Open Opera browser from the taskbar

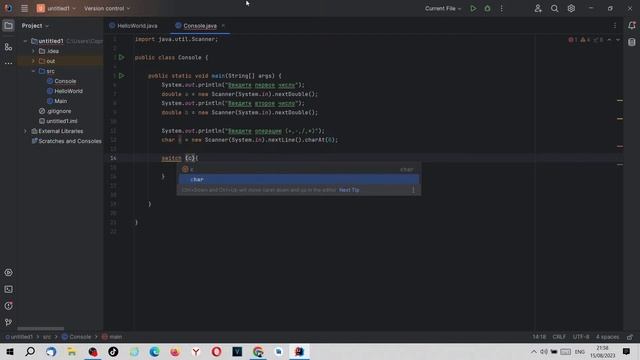(216, 352)
